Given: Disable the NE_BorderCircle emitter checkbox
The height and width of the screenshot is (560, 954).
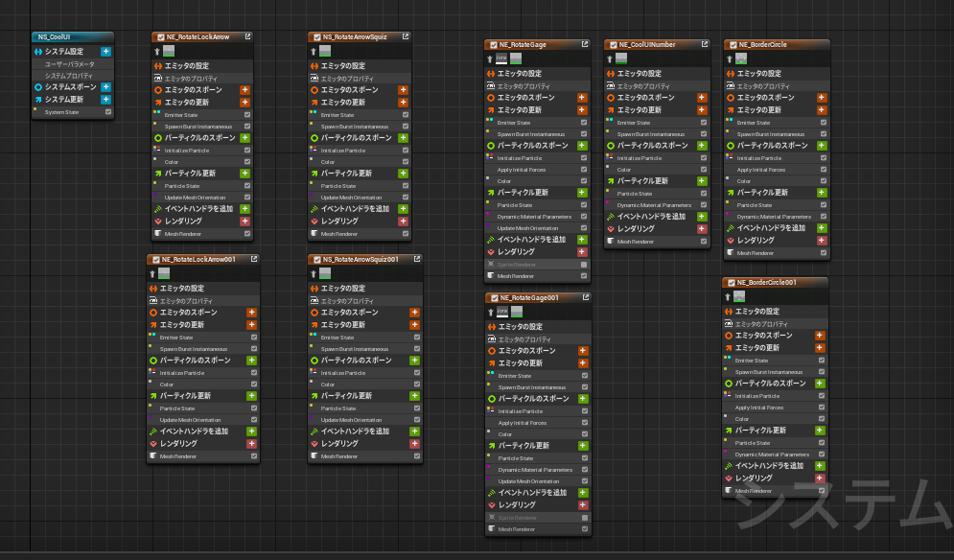Looking at the screenshot, I should point(733,45).
